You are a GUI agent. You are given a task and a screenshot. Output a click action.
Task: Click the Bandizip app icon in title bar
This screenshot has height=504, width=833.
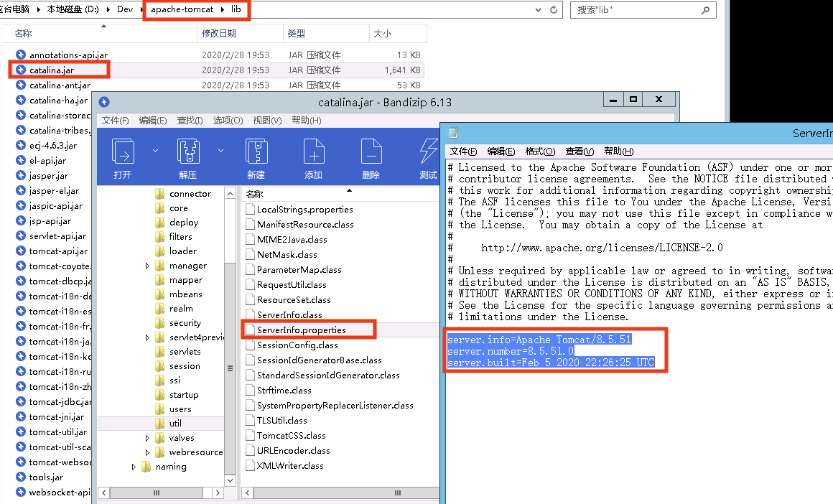(x=104, y=102)
